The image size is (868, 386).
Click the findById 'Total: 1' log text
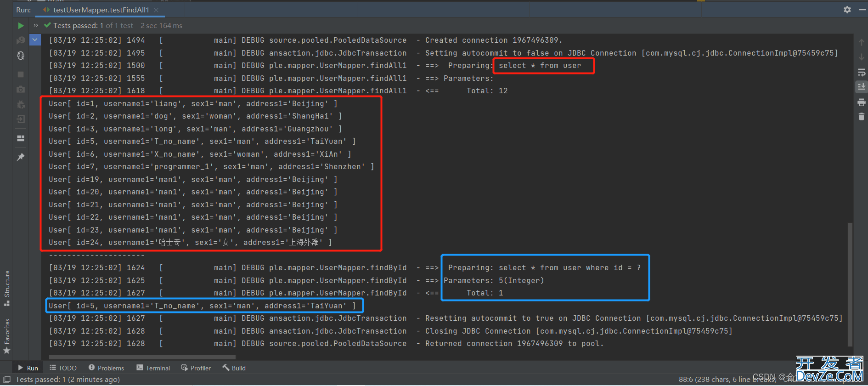tap(485, 293)
